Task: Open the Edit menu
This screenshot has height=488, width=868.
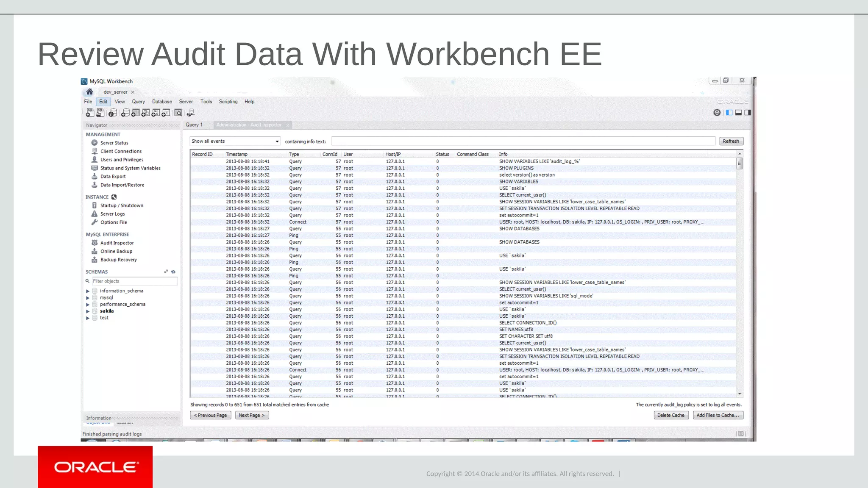Action: (x=103, y=102)
